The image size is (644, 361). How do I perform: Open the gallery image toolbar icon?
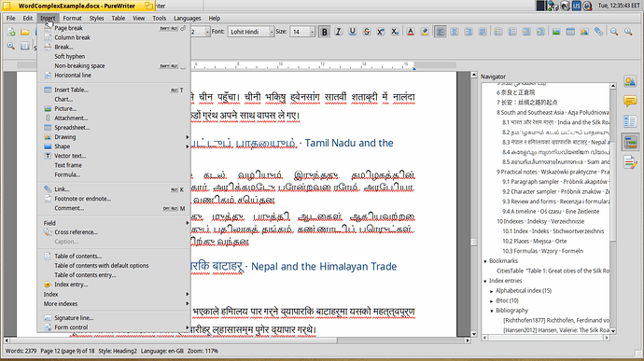[x=584, y=32]
